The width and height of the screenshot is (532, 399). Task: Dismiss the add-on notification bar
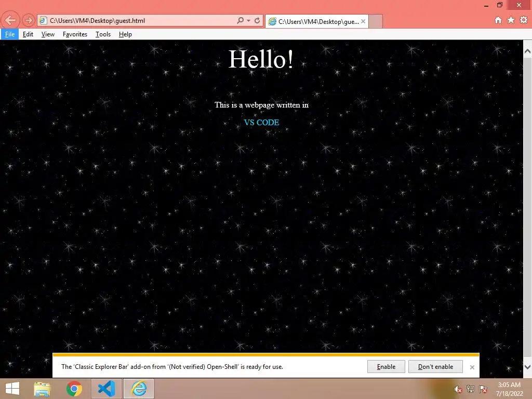472,367
